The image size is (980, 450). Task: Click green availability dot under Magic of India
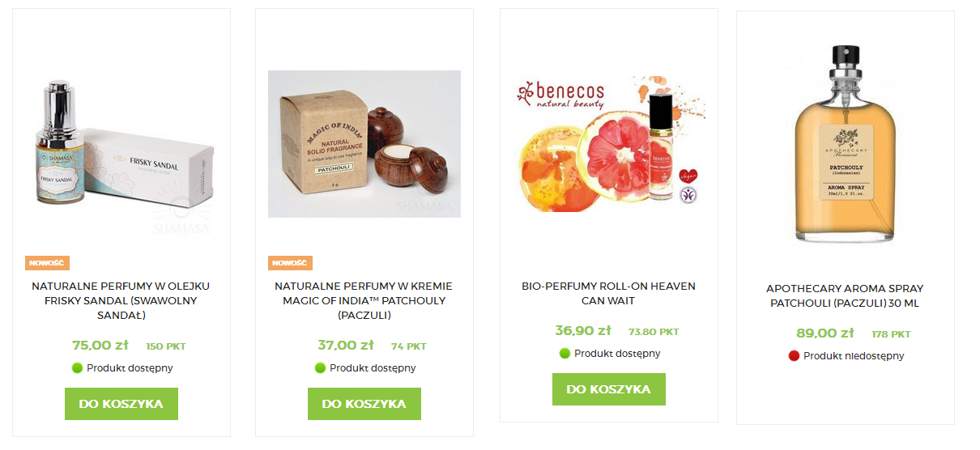click(321, 367)
